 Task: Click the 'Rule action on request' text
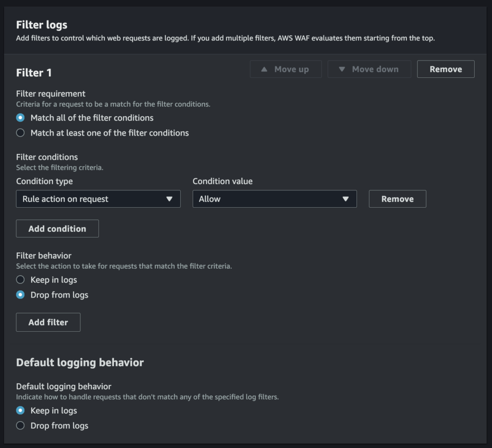tap(65, 199)
